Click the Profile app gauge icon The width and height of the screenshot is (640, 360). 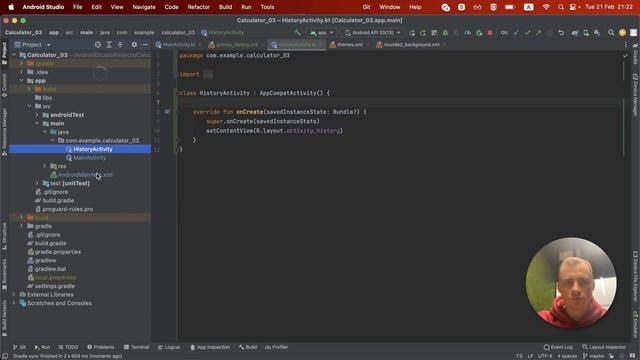[x=468, y=33]
